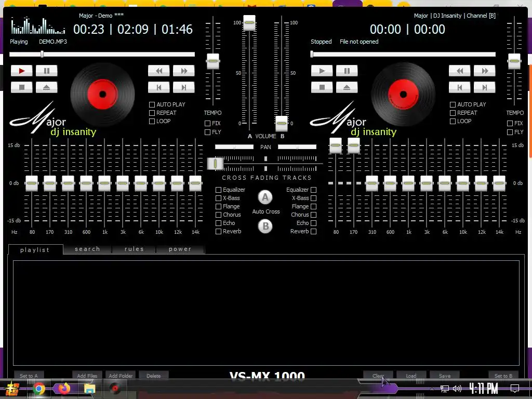Skip to previous track on deck A
This screenshot has width=532, height=399.
(159, 87)
